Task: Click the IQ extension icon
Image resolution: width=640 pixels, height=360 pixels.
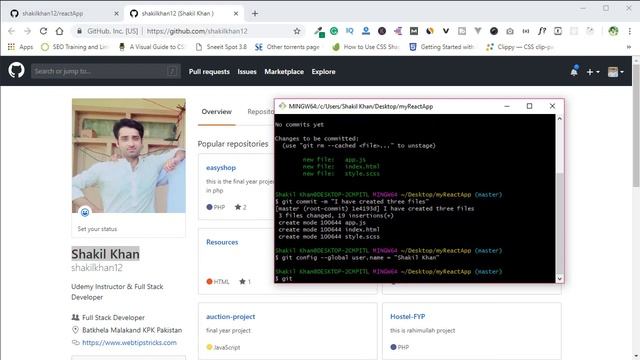Action: click(x=349, y=31)
